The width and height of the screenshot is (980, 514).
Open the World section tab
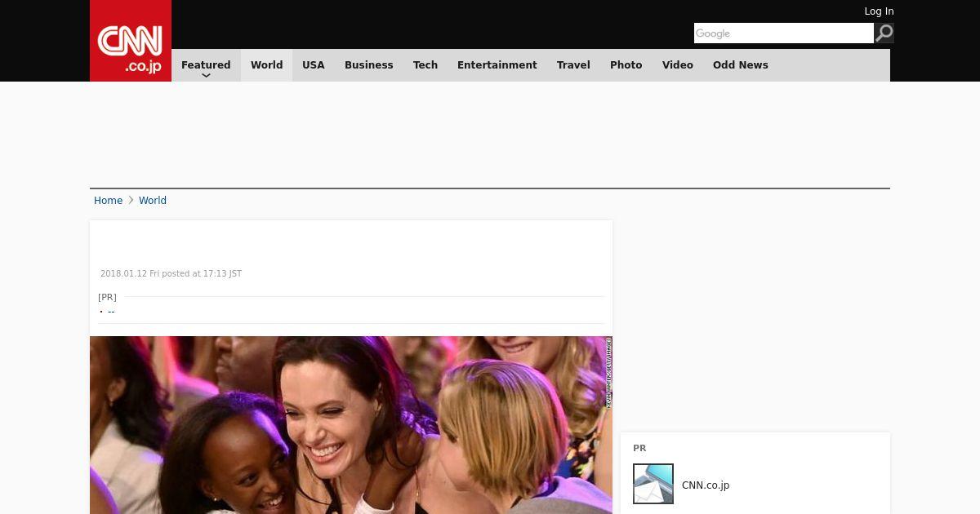[266, 65]
